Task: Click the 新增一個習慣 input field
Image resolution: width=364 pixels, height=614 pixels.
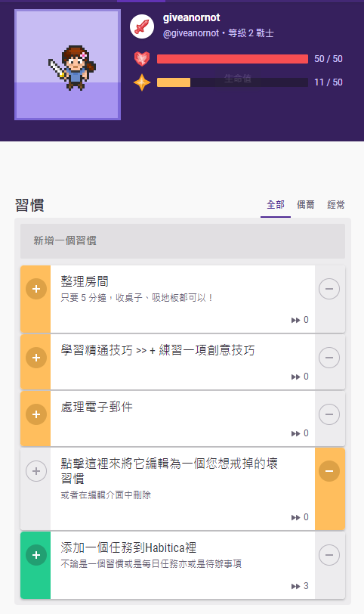Action: tap(183, 240)
